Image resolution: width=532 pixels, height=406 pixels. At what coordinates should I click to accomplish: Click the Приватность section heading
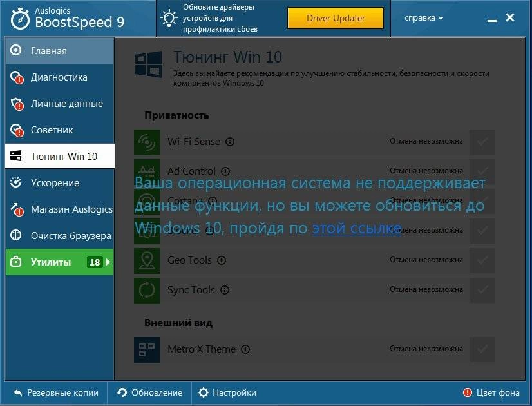click(x=176, y=115)
